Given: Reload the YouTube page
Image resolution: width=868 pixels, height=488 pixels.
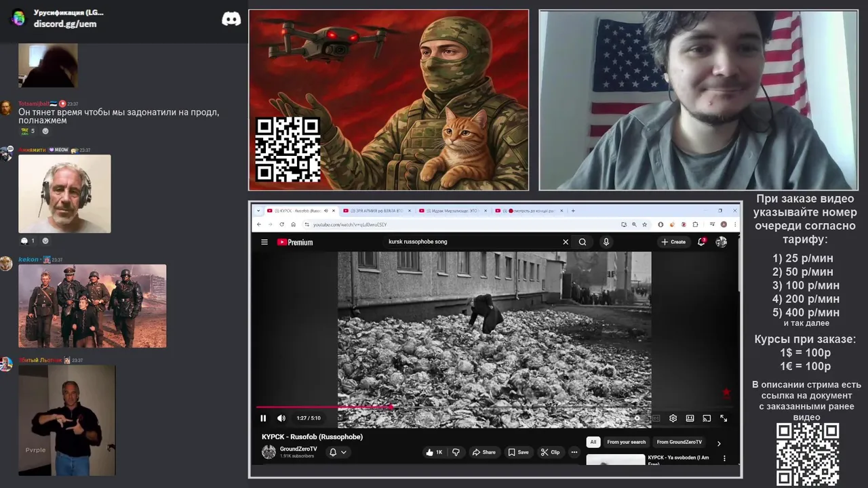Looking at the screenshot, I should click(x=282, y=224).
